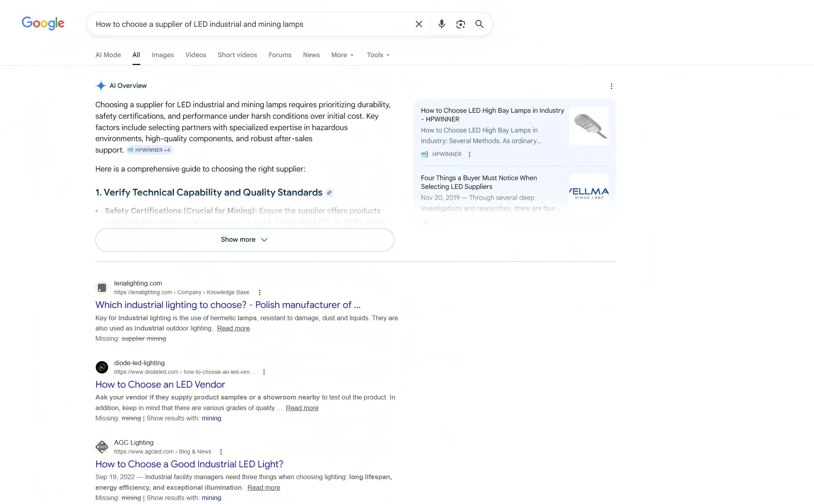Image resolution: width=814 pixels, height=504 pixels.
Task: Open the Videos tab
Action: click(x=196, y=55)
